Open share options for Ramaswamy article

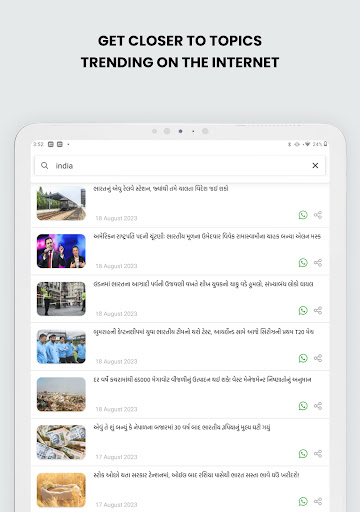(318, 263)
